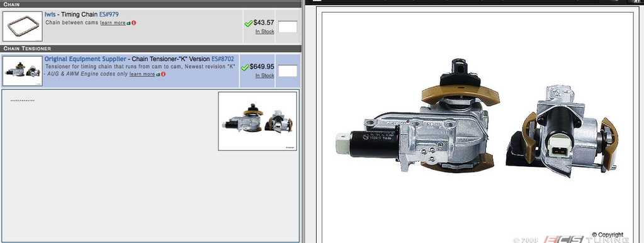This screenshot has width=644, height=243.
Task: Click 'Chain between cams' description text
Action: pos(72,23)
